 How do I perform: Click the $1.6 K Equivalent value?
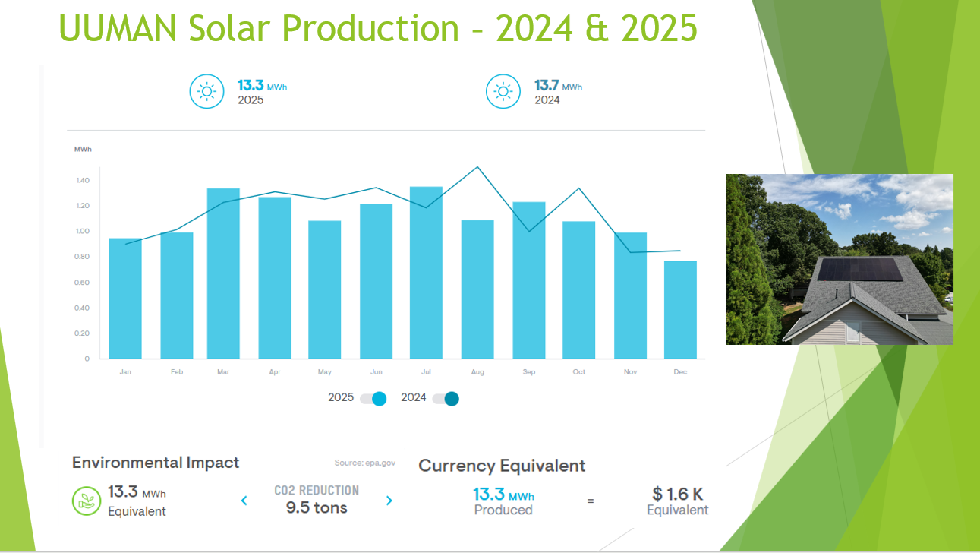click(x=677, y=501)
